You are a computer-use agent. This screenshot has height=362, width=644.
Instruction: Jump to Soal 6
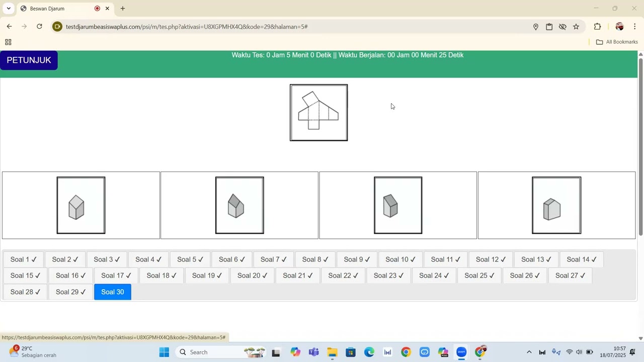pos(232,259)
